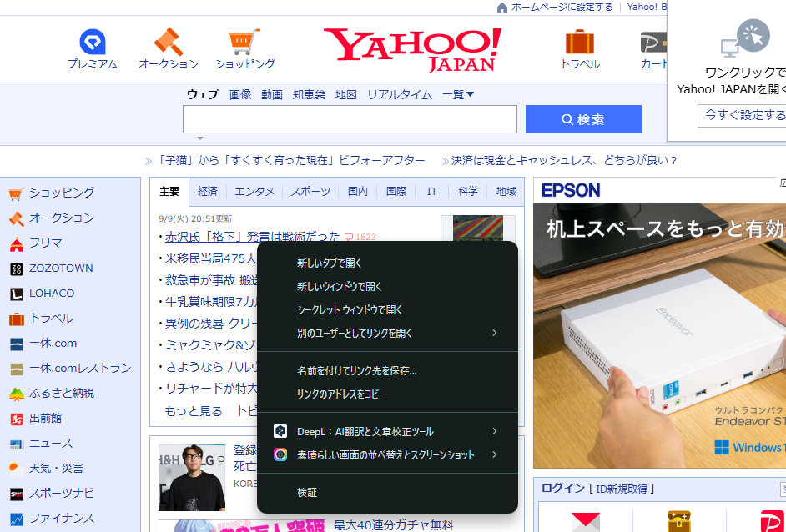Expand the DeepL submenu arrow
Viewport: 786px width, 532px height.
tap(494, 431)
